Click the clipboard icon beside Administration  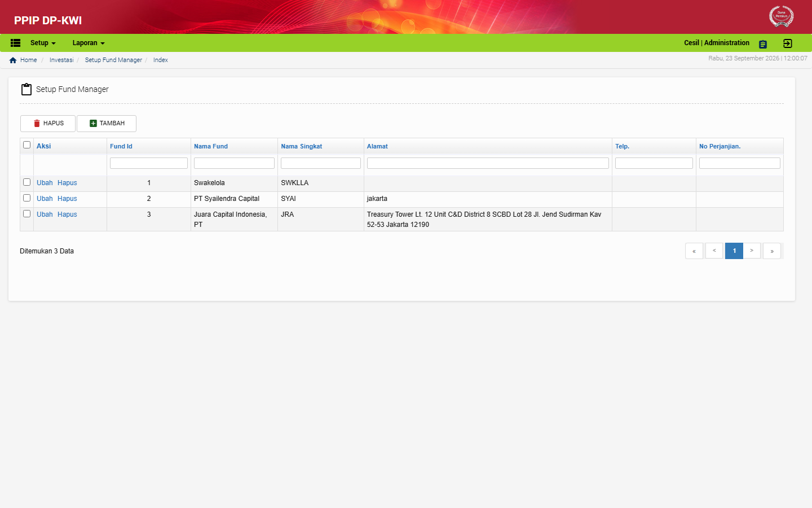763,44
